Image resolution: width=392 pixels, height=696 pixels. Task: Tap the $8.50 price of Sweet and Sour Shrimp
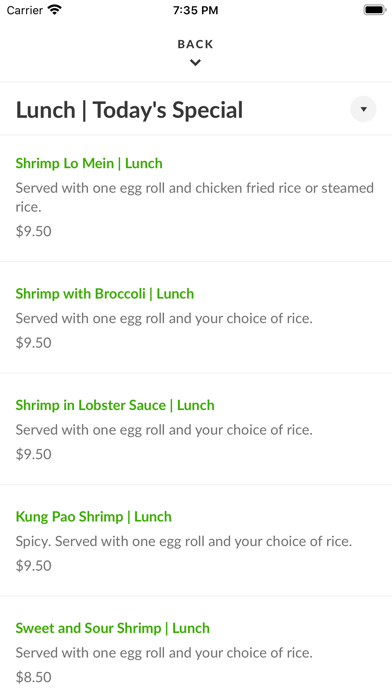click(x=34, y=677)
